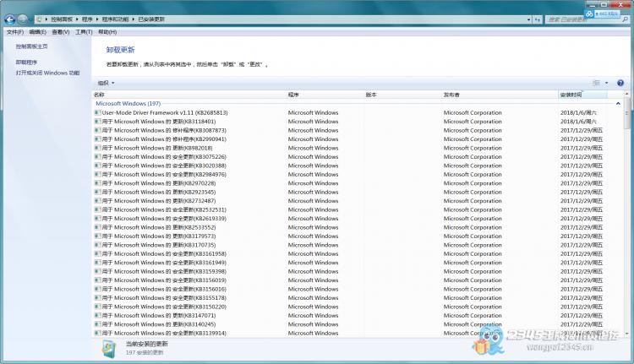Click the icon beside update KB2970228
634x364 pixels.
tap(97, 183)
